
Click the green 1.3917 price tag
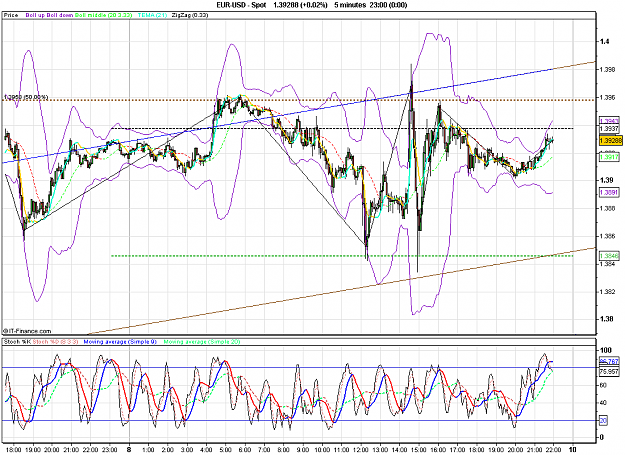[x=609, y=157]
